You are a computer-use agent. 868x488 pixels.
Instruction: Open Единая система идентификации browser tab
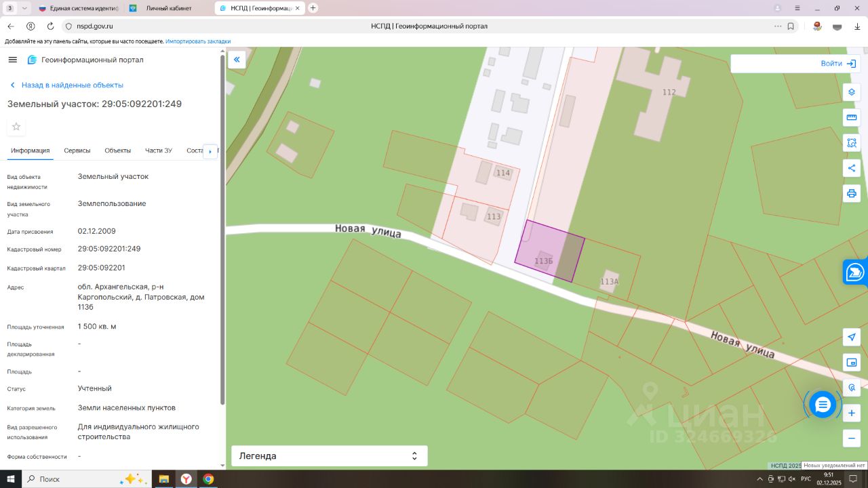pyautogui.click(x=78, y=8)
